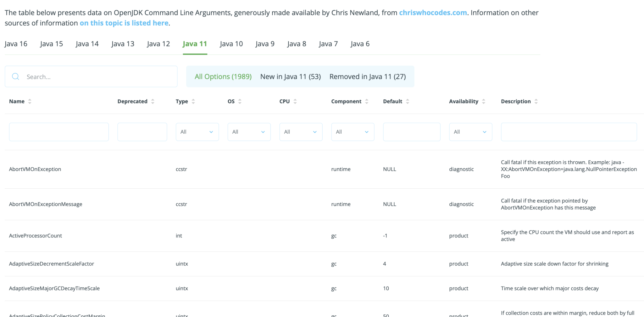Expand the Component filter dropdown
Screen dimensions: 644x317
point(353,132)
